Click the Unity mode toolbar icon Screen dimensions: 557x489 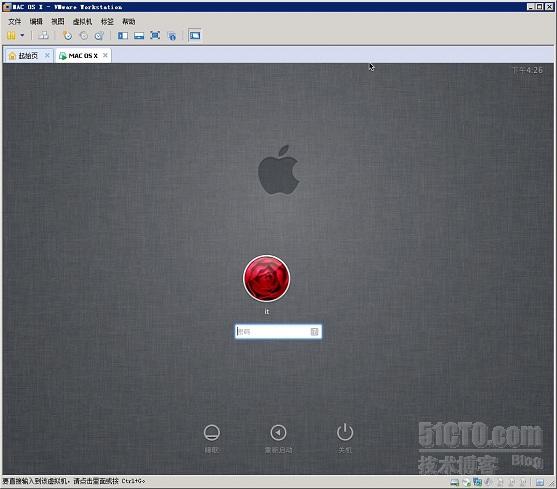(x=172, y=36)
